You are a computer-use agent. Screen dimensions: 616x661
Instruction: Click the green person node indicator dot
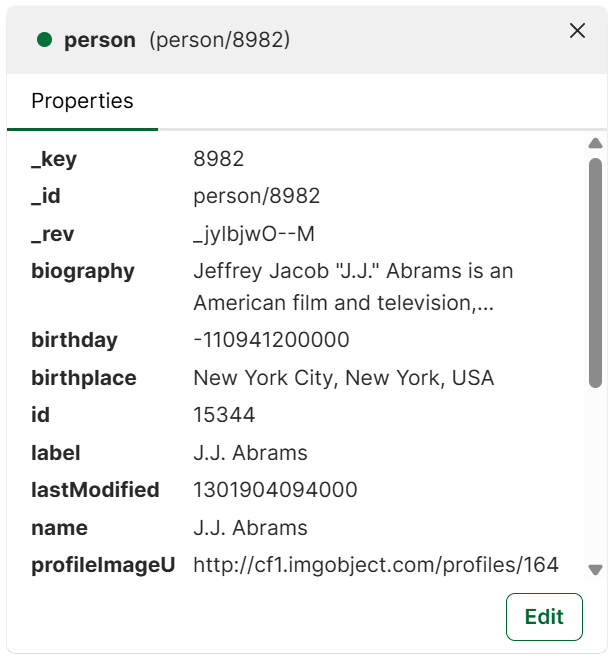45,40
